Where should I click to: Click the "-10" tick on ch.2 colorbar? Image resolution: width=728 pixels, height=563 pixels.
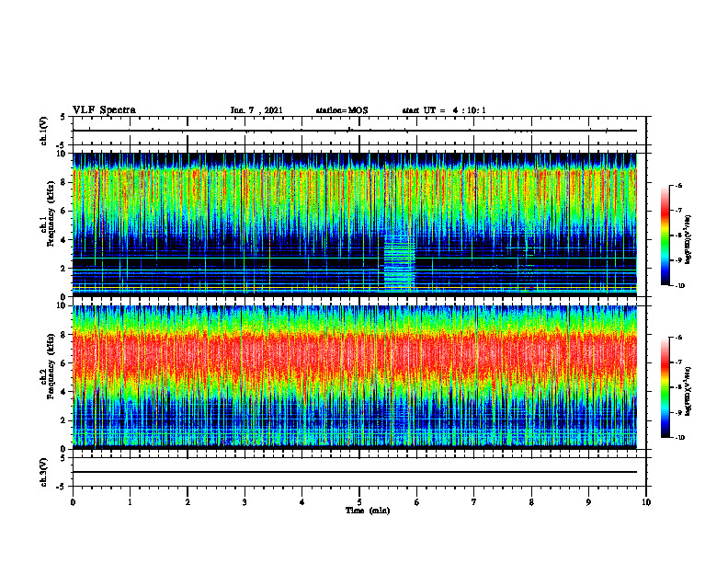click(680, 437)
